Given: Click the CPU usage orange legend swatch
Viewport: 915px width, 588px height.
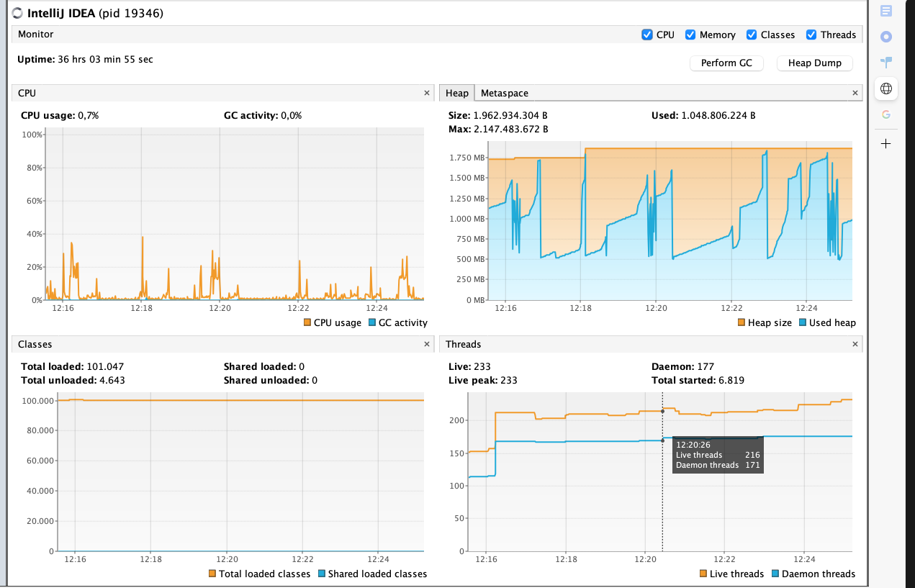Looking at the screenshot, I should coord(307,322).
